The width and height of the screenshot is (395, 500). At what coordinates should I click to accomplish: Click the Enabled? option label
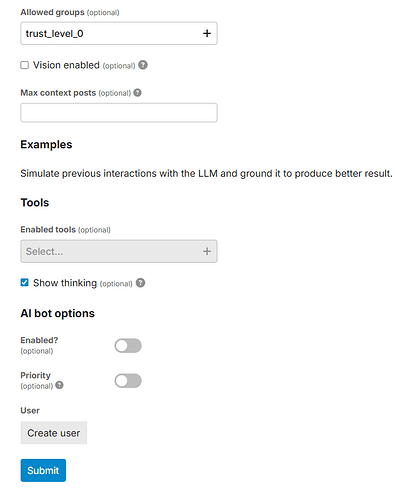tap(39, 340)
